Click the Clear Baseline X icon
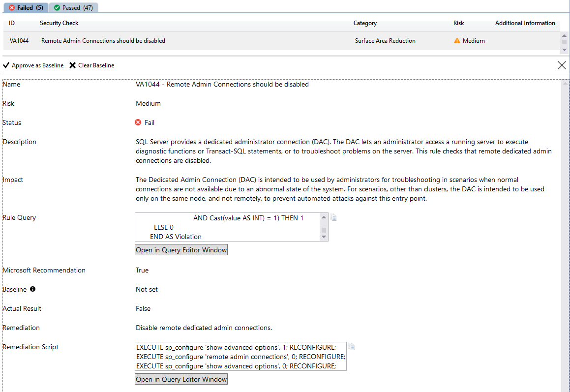Image resolution: width=570 pixels, height=392 pixels. (x=73, y=65)
